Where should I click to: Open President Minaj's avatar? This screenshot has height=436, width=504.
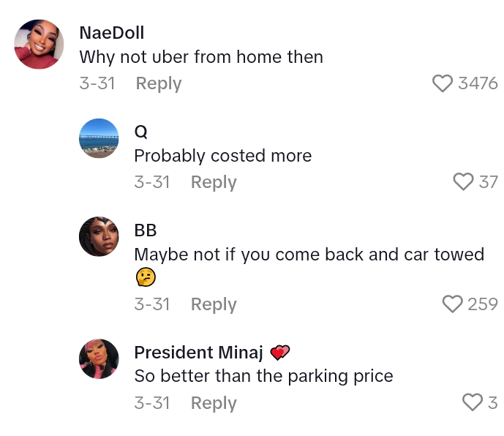(99, 358)
